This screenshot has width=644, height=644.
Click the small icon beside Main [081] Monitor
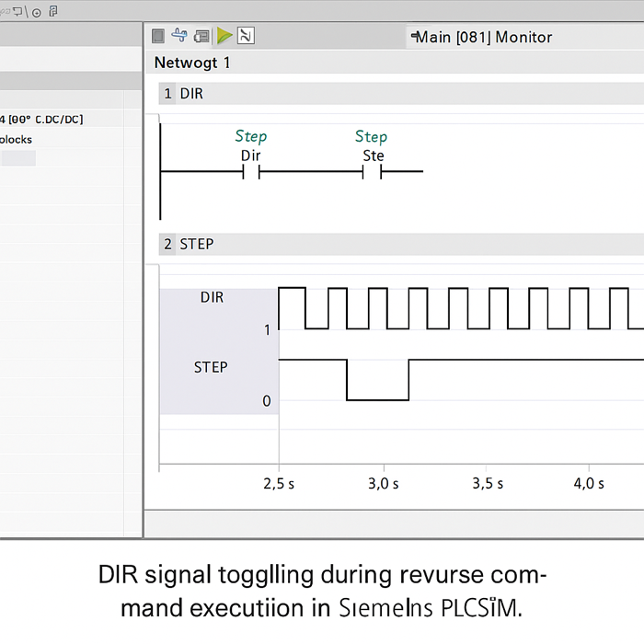pos(413,37)
